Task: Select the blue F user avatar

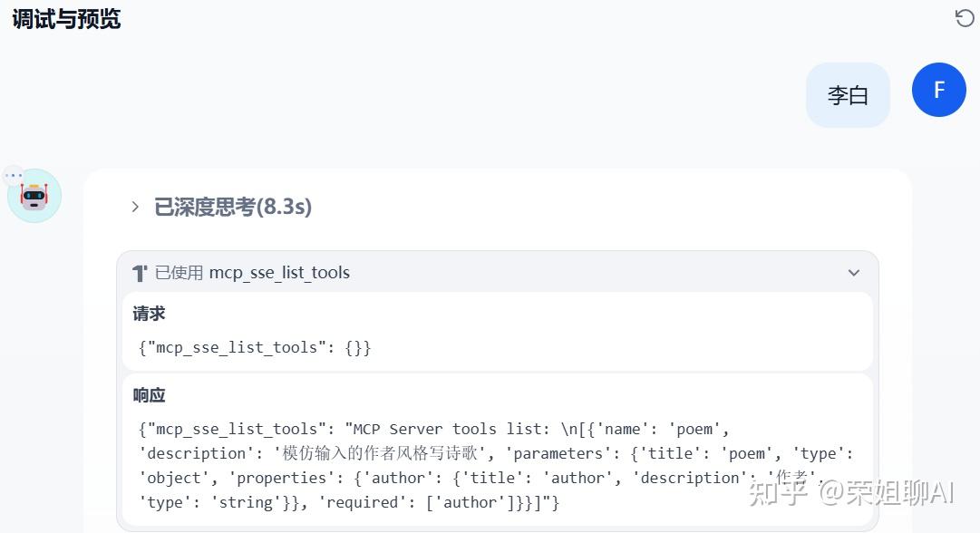Action: pos(938,90)
